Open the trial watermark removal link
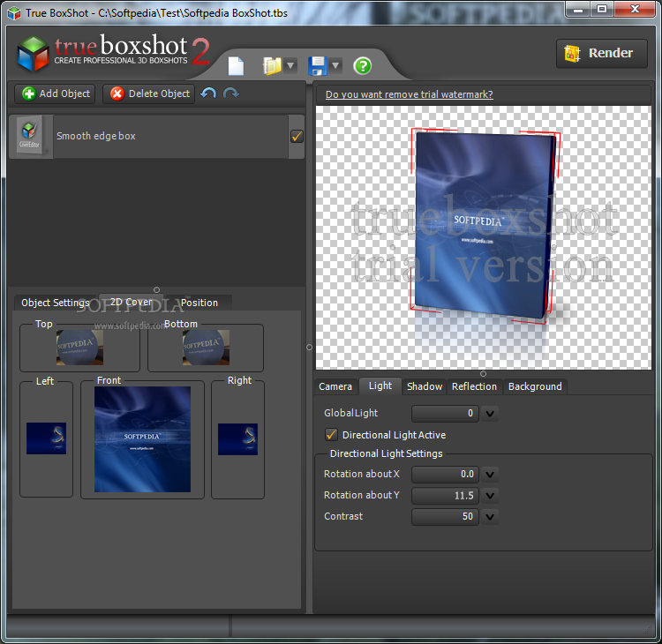Viewport: 662px width, 644px height. click(409, 94)
